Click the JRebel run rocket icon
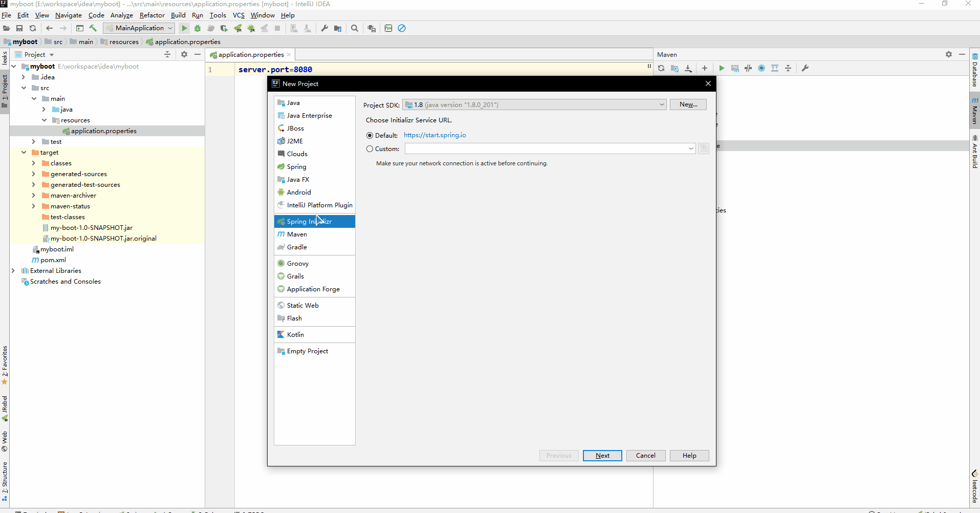The image size is (980, 513). pyautogui.click(x=238, y=28)
